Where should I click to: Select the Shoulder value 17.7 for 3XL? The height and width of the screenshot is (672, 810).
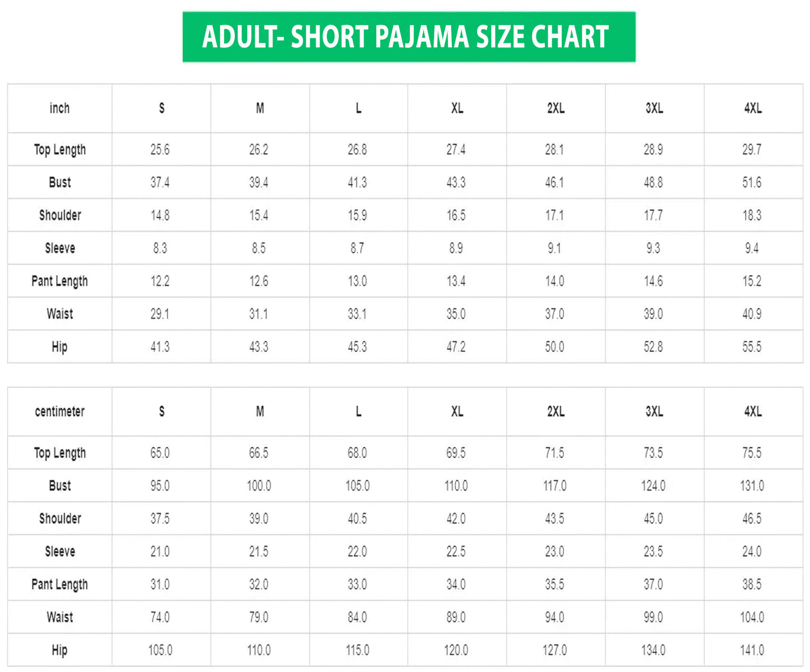pyautogui.click(x=653, y=215)
